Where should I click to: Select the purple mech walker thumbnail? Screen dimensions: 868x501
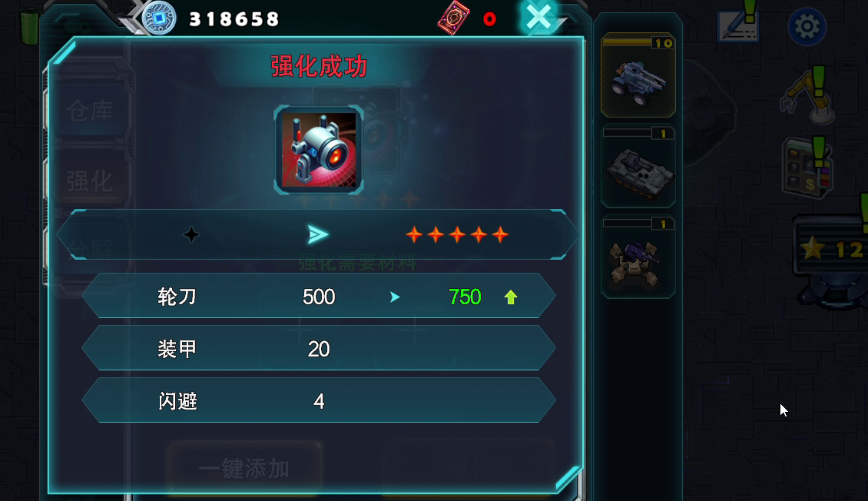click(x=638, y=257)
